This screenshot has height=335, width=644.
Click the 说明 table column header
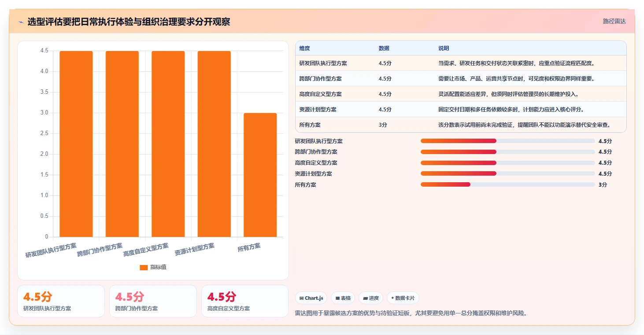pos(444,48)
